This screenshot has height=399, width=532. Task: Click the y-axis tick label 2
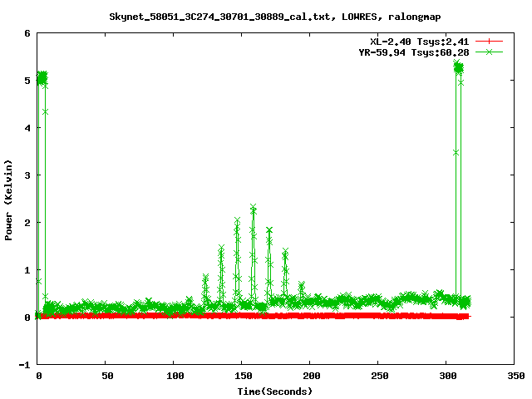[x=27, y=223]
